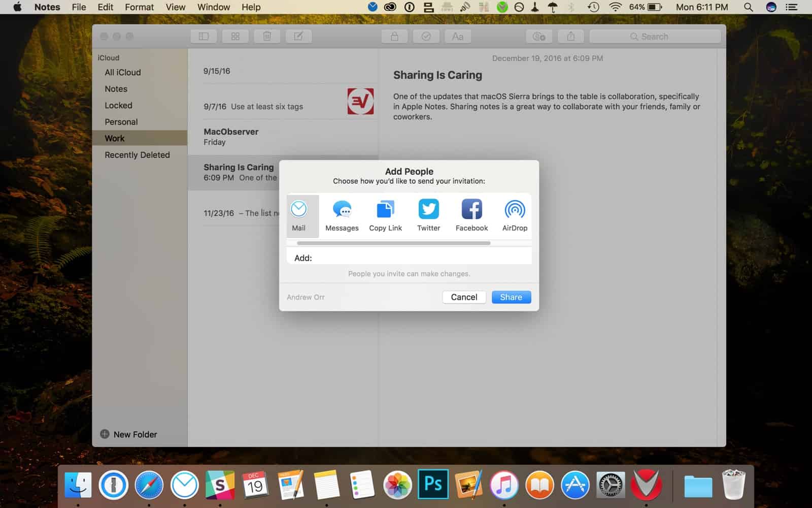The image size is (812, 508).
Task: Click the horizontal scrollbar under sharing options
Action: pos(393,243)
